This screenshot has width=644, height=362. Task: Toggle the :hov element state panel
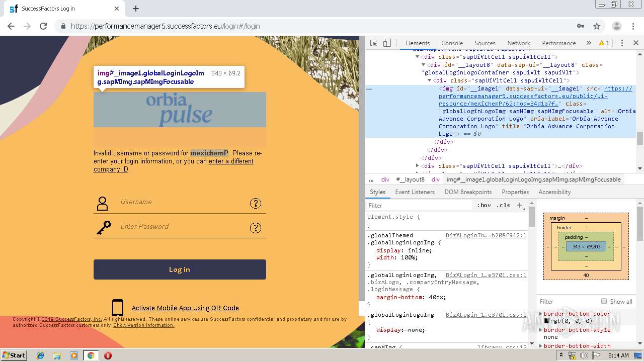coord(484,205)
